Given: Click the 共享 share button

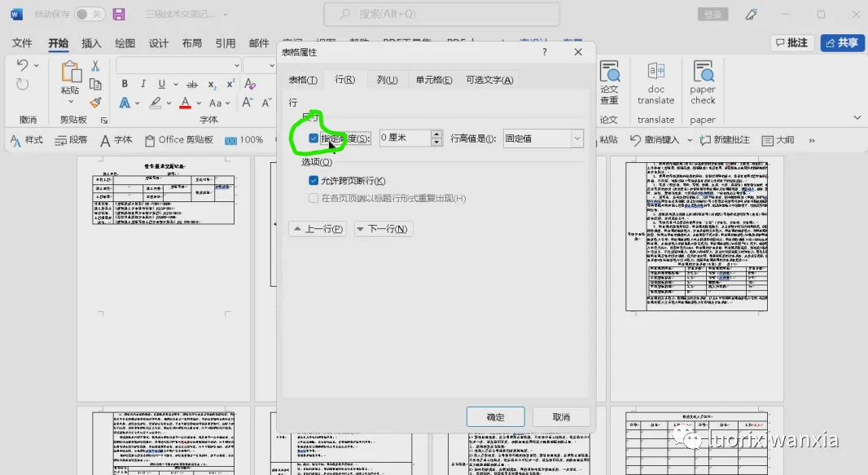Looking at the screenshot, I should click(x=842, y=42).
